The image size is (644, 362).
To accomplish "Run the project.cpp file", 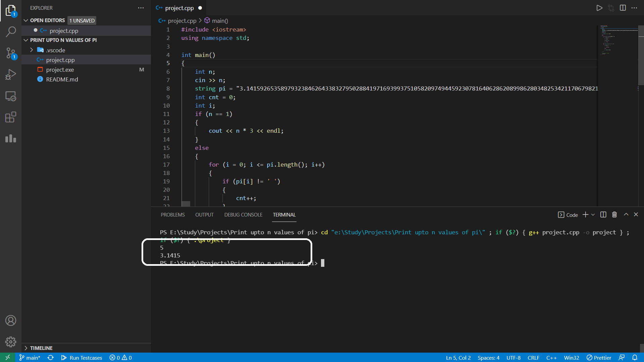I will tap(599, 8).
